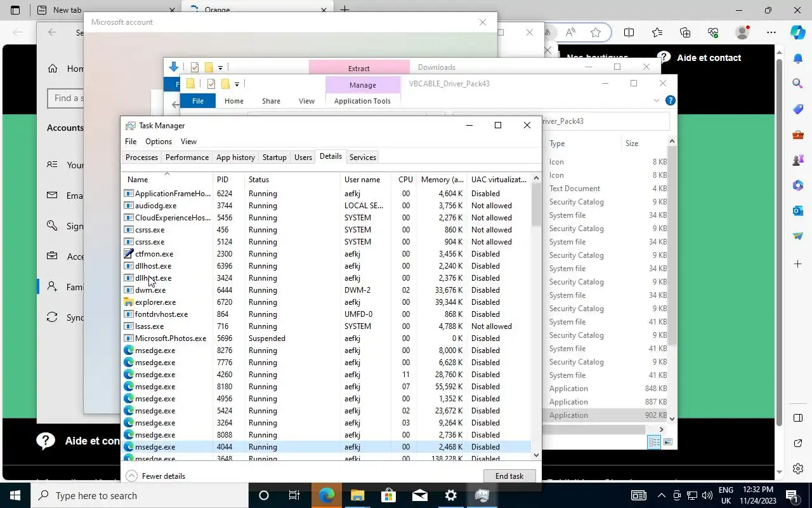Select the explorer.exe process row
Viewport: 812px width, 508px height.
click(327, 302)
